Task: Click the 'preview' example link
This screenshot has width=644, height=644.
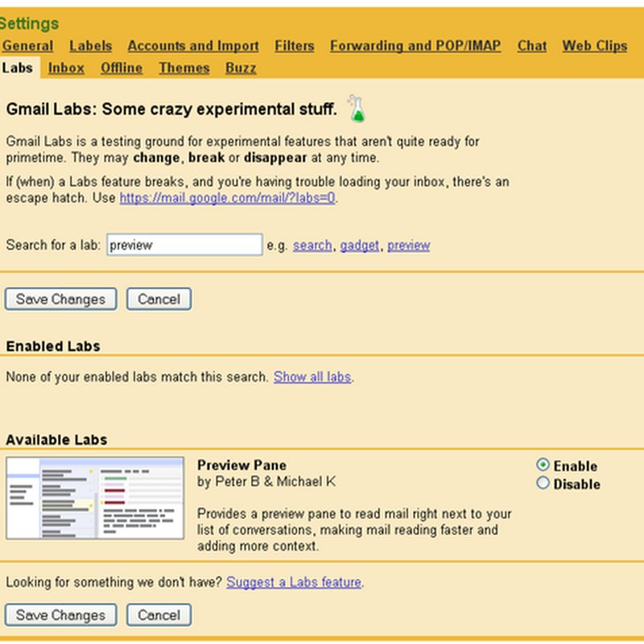Action: click(x=409, y=246)
